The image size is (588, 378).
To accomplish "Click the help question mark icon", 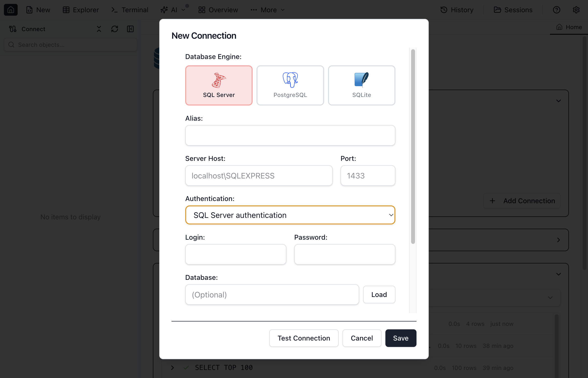I will (556, 10).
